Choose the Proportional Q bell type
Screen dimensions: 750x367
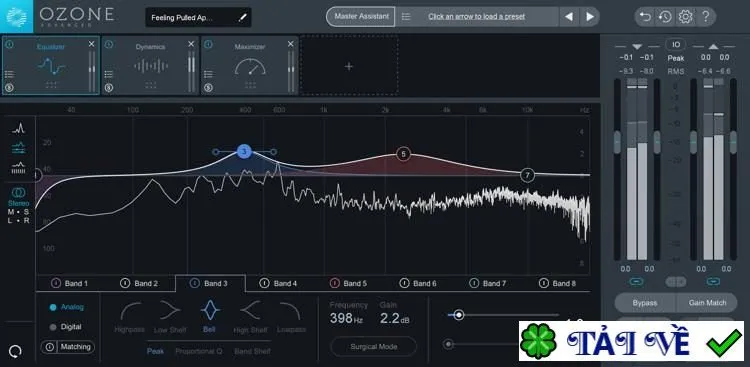point(199,351)
